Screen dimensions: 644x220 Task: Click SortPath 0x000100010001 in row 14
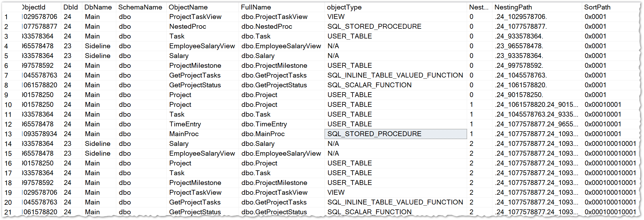(x=611, y=144)
